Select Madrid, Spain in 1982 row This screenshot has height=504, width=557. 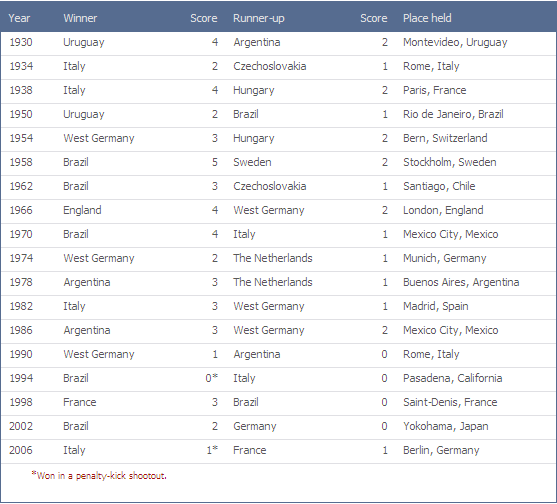(x=436, y=306)
